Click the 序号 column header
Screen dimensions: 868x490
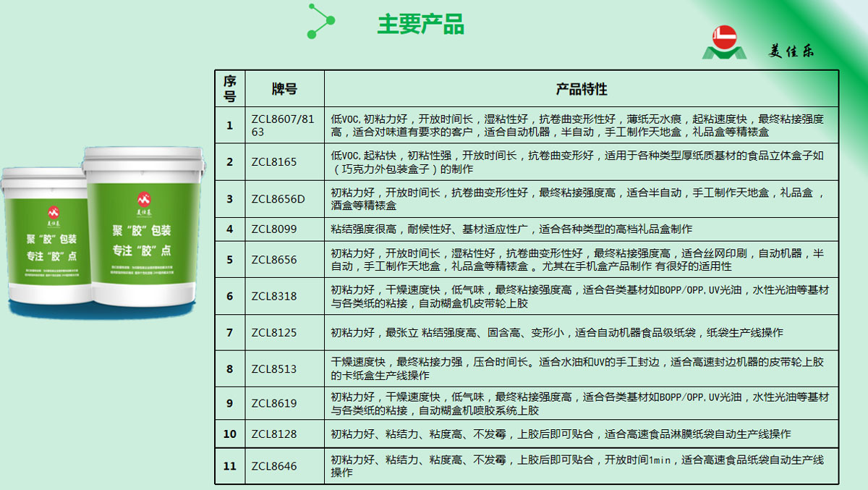click(x=230, y=88)
